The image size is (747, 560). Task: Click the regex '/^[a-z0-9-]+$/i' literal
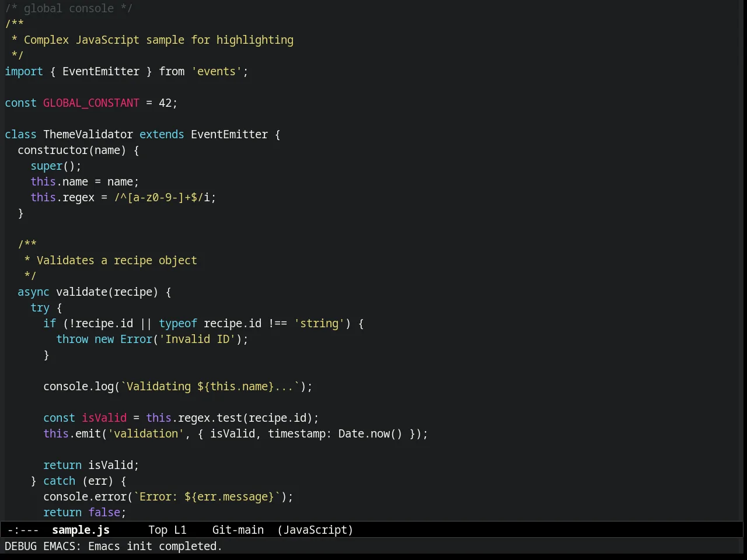coord(162,197)
